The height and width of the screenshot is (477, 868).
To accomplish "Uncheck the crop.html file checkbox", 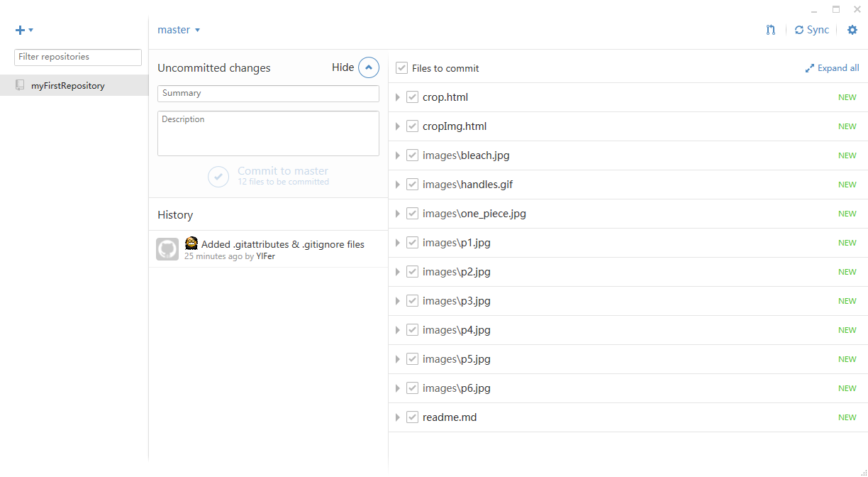I will [x=412, y=97].
